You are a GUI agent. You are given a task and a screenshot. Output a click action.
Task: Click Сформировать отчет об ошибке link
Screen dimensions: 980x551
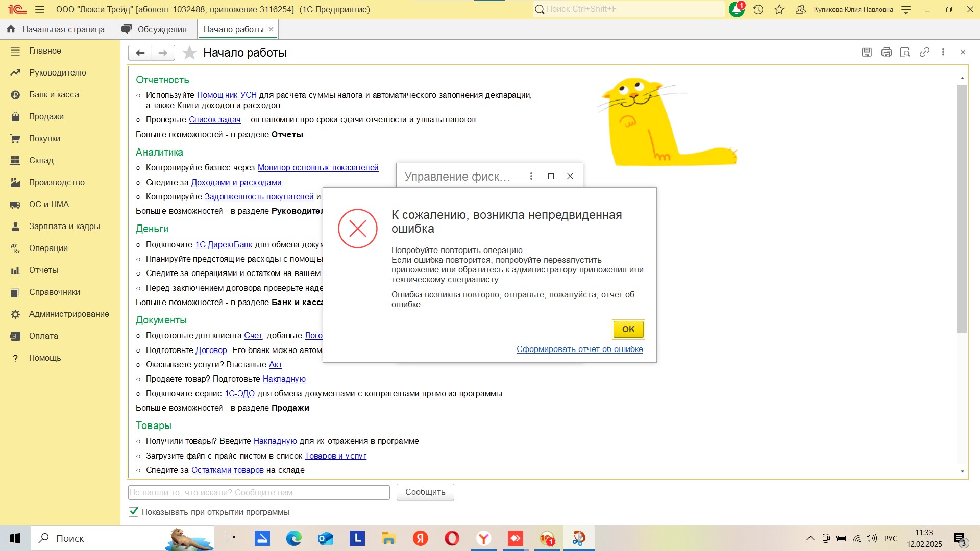[579, 349]
